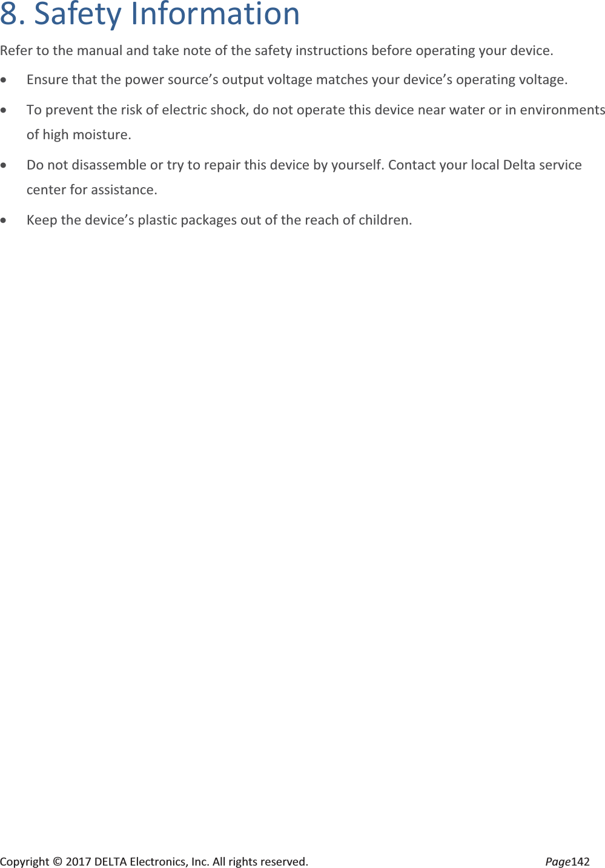Screen dimensions: 605x868
Task: Click the line 'center for assistance.'
Action: coord(92,189)
